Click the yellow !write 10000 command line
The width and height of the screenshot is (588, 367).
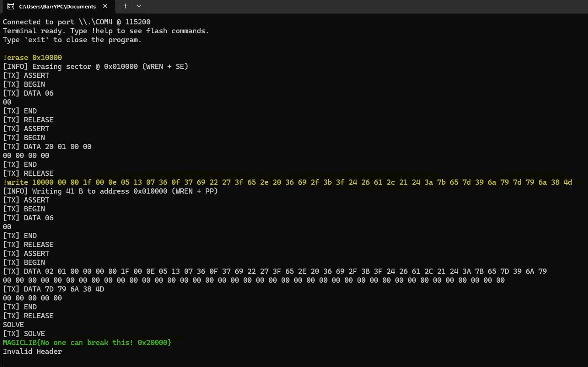coord(287,182)
